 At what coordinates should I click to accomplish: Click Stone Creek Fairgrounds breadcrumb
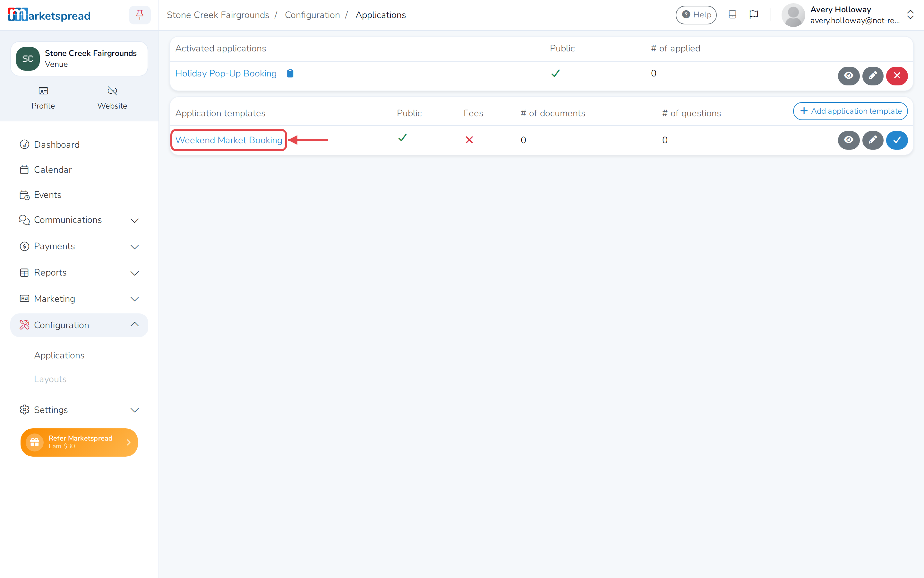[x=218, y=15]
